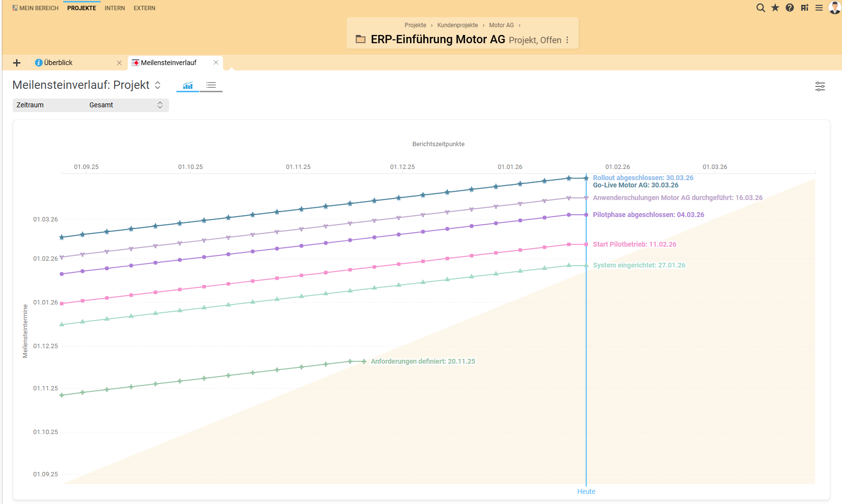The width and height of the screenshot is (842, 504).
Task: Click the favorites star icon
Action: click(775, 8)
